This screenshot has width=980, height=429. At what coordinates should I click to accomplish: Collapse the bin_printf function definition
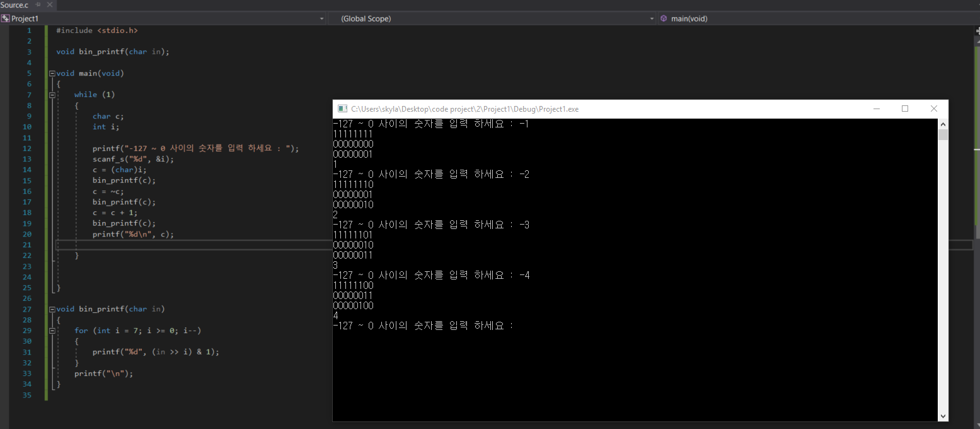[52, 309]
